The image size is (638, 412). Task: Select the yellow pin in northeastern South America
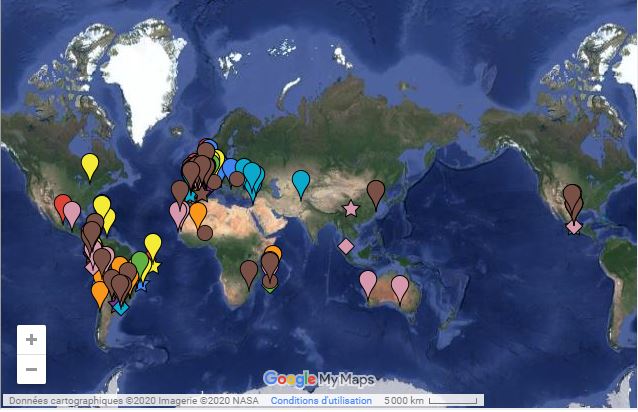[153, 245]
